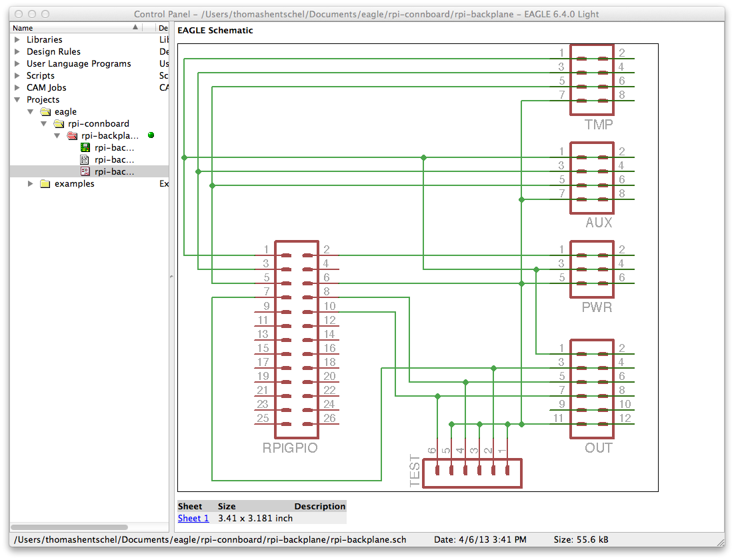This screenshot has width=734, height=560.
Task: Collapse the eagle folder node
Action: point(31,111)
